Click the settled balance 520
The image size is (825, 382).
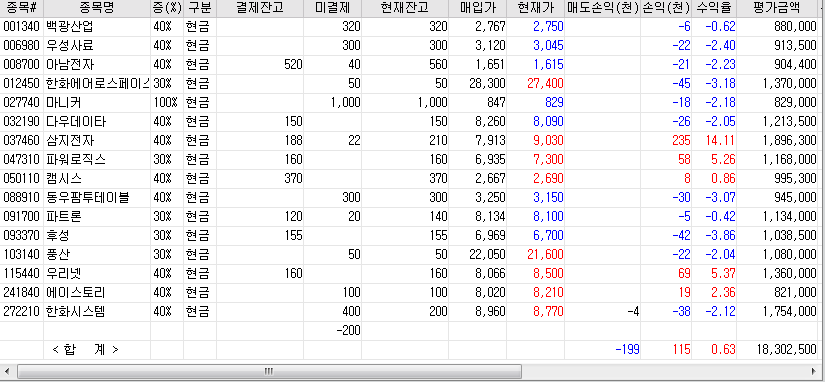[293, 65]
